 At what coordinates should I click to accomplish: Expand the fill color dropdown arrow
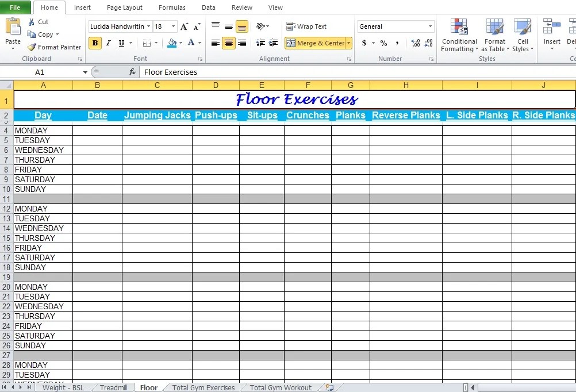(x=181, y=43)
